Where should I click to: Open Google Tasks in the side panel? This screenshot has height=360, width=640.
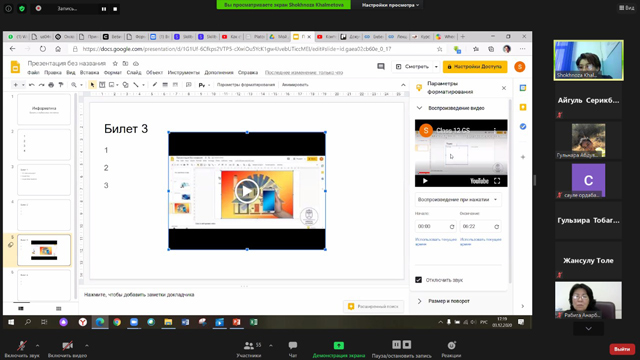pyautogui.click(x=523, y=127)
